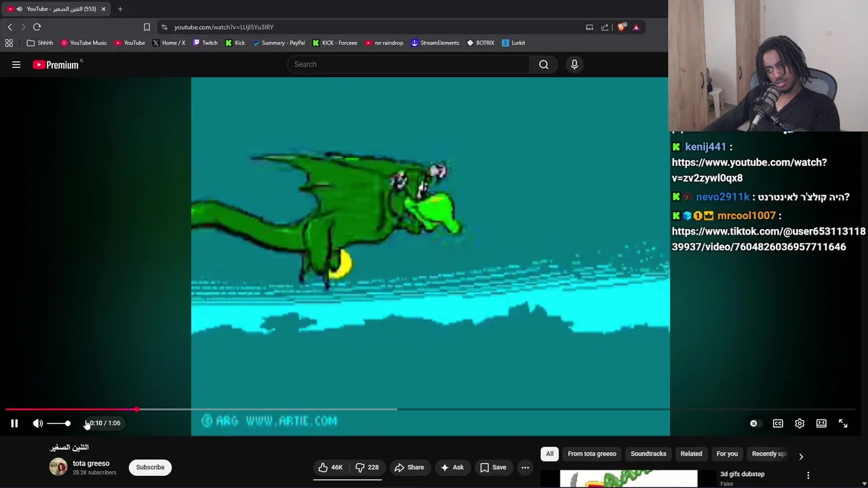This screenshot has height=488, width=868.
Task: Open the Shhhh bookmarks folder
Action: (40, 43)
